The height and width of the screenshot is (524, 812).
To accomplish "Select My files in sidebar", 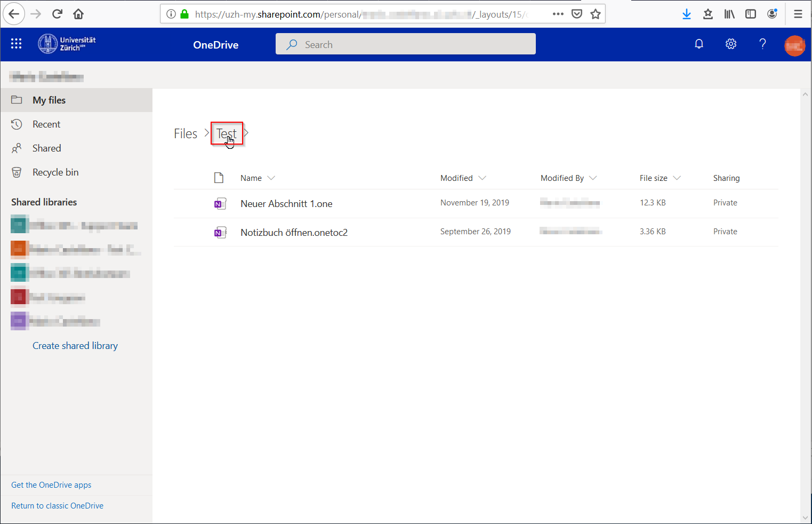I will tap(76, 100).
